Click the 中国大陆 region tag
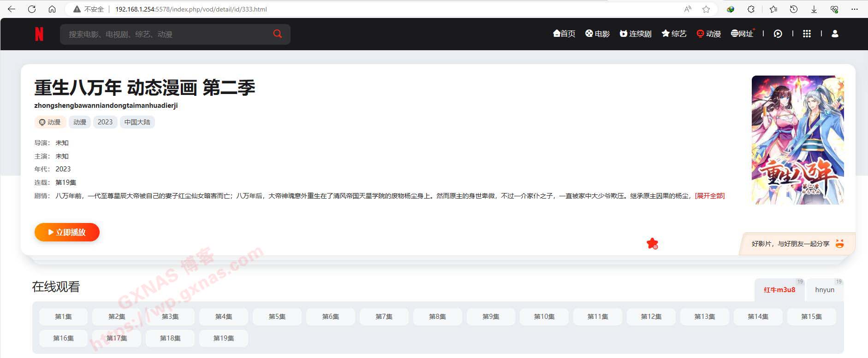This screenshot has height=358, width=868. coord(137,122)
